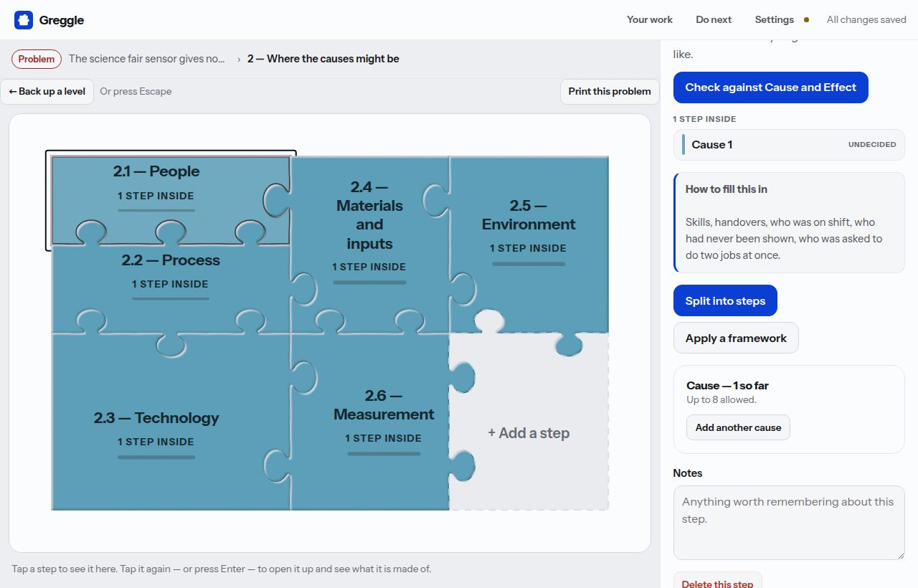Screen dimensions: 918x588
Task: Click into the Notes text area
Action: [x=789, y=523]
